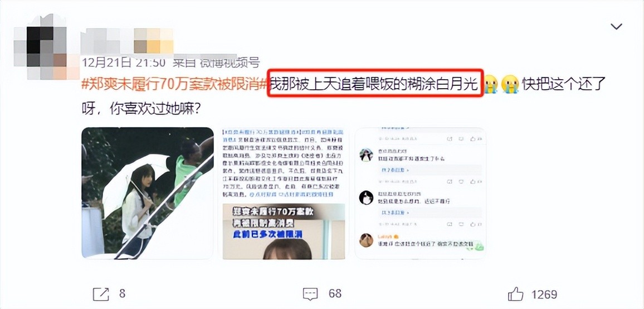Click the first crying emoji
This screenshot has width=644, height=309.
click(x=490, y=84)
